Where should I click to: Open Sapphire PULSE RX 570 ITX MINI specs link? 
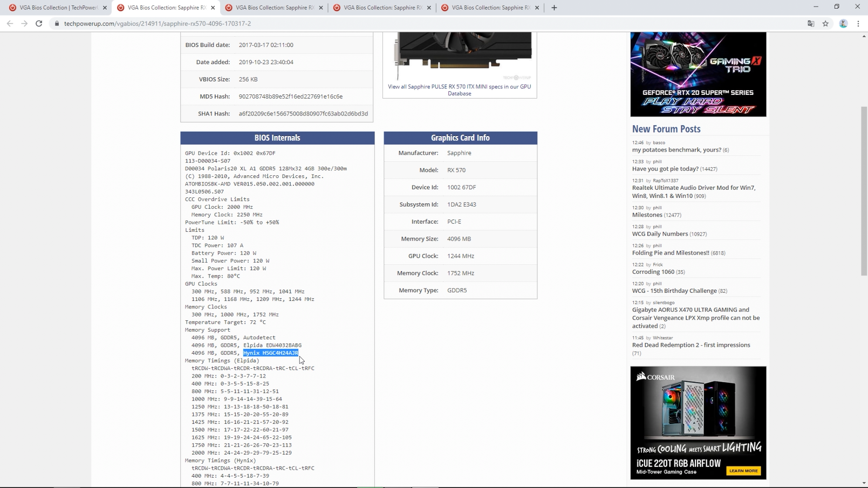pos(459,90)
